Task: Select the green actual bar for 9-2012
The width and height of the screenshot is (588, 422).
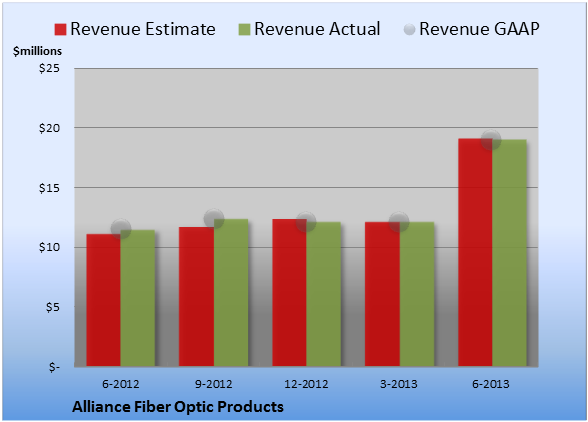Action: [231, 293]
